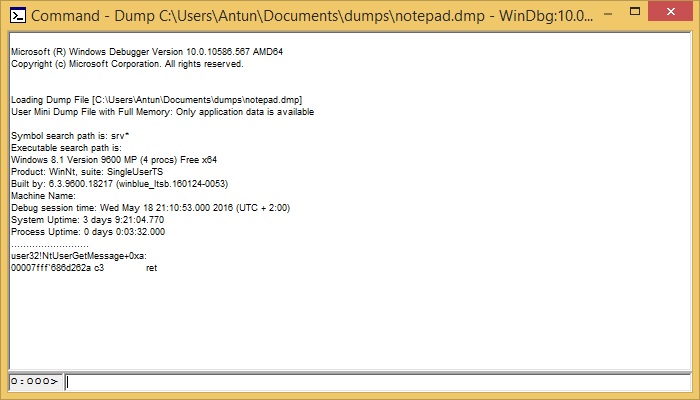
Task: Click "User Mini Dump File with Full Memory" line
Action: point(162,112)
